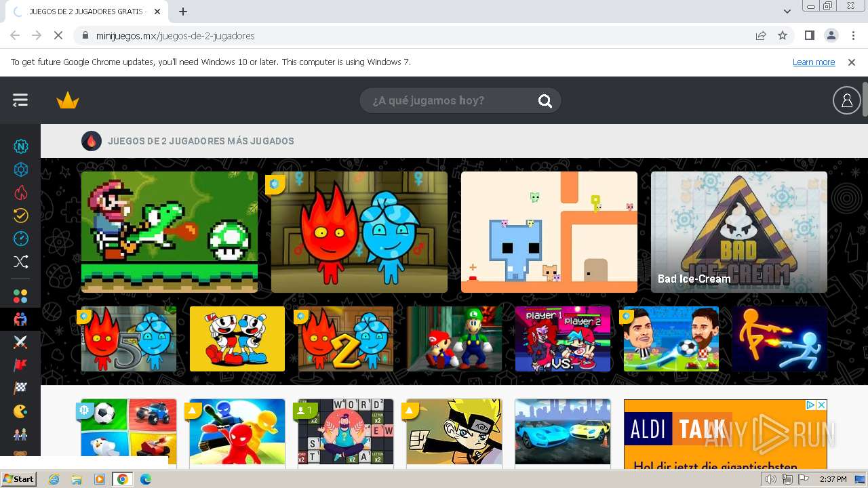Click the crossed swords action sidebar icon
The height and width of the screenshot is (488, 868).
pyautogui.click(x=21, y=342)
